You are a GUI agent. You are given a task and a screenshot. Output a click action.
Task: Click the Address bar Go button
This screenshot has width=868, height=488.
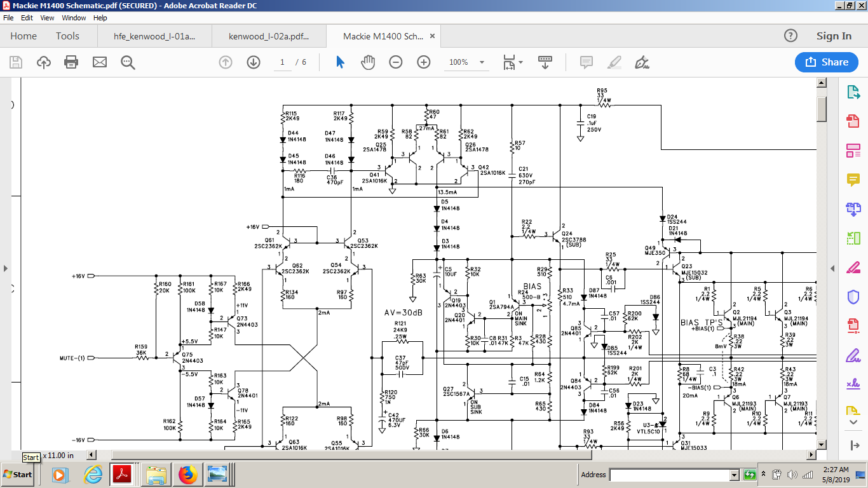point(750,475)
